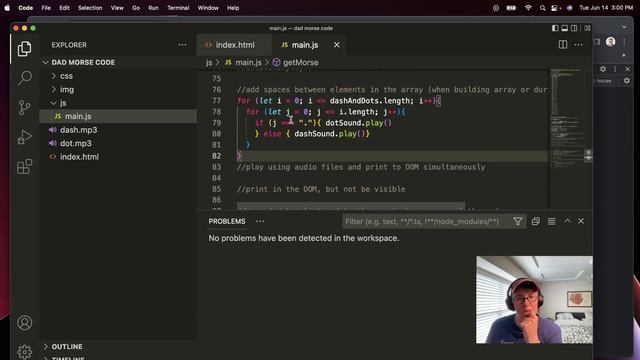Maximize the panel with the up chevron
This screenshot has height=360, width=640.
pyautogui.click(x=567, y=221)
